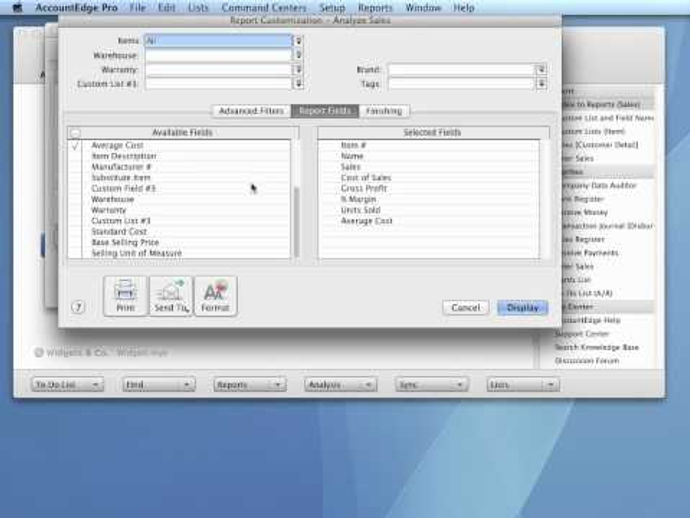Click the Brand input field
Screen dimensions: 690x518
[461, 70]
